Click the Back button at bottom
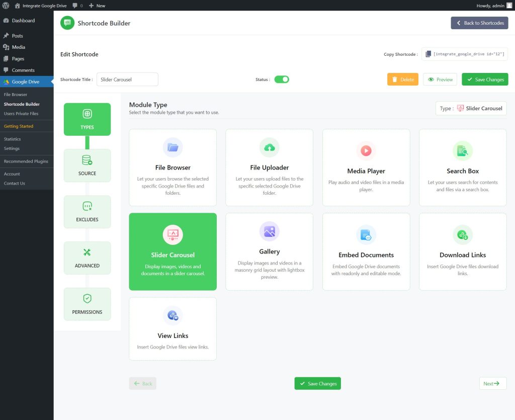The height and width of the screenshot is (420, 515). pyautogui.click(x=142, y=384)
